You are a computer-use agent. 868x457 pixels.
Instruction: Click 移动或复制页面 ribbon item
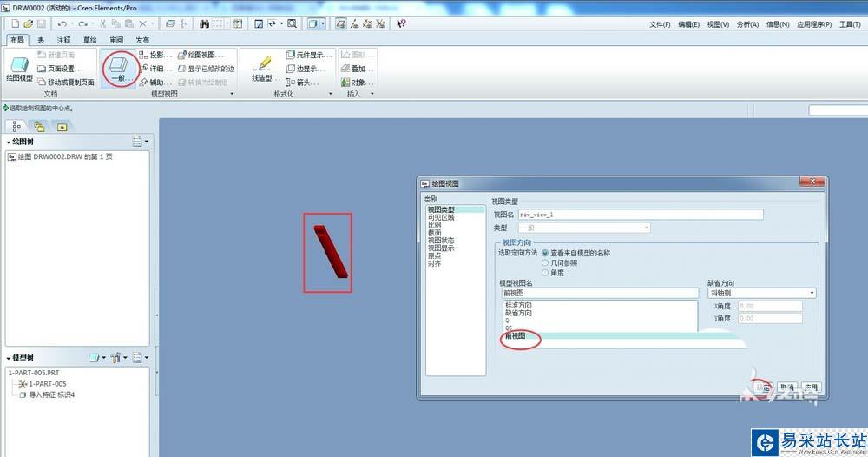pos(65,82)
